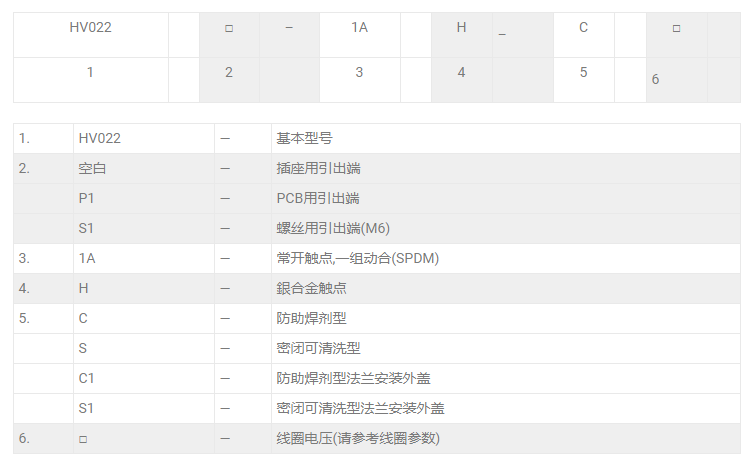Select the text 常开触点,一组动合(SPDM)

click(357, 258)
